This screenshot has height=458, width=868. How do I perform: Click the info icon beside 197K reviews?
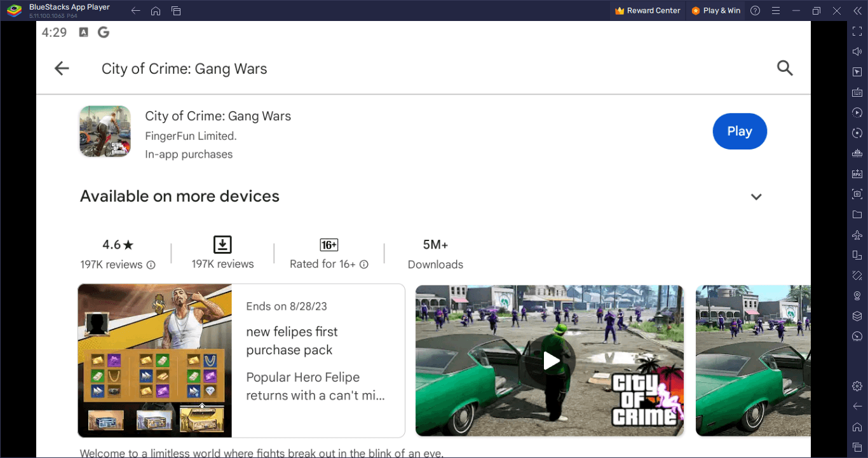[151, 265]
